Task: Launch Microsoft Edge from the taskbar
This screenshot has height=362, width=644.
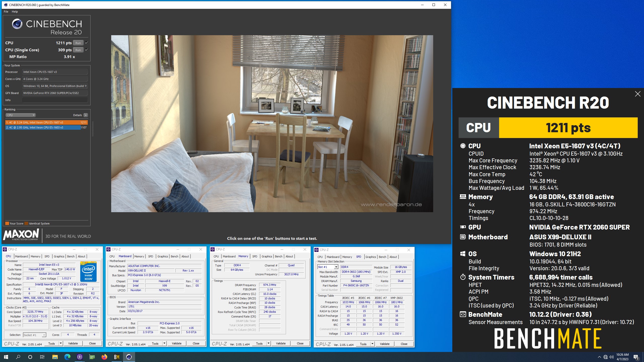Action: [x=67, y=357]
